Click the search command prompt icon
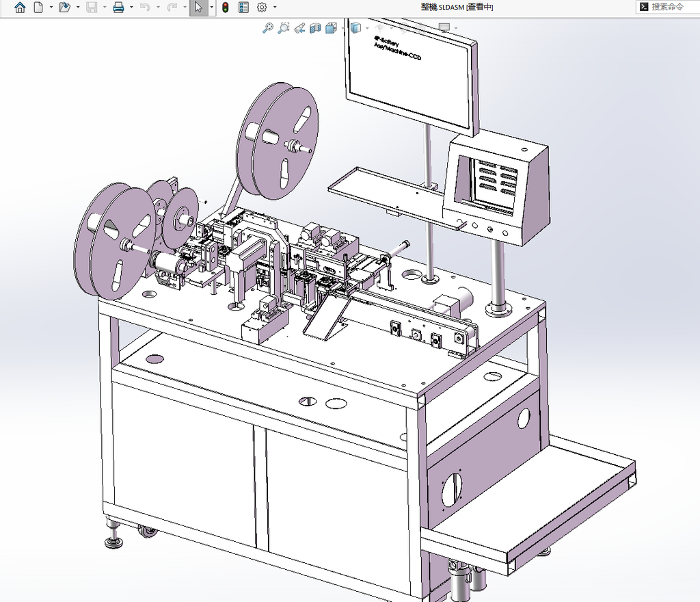 tap(644, 7)
